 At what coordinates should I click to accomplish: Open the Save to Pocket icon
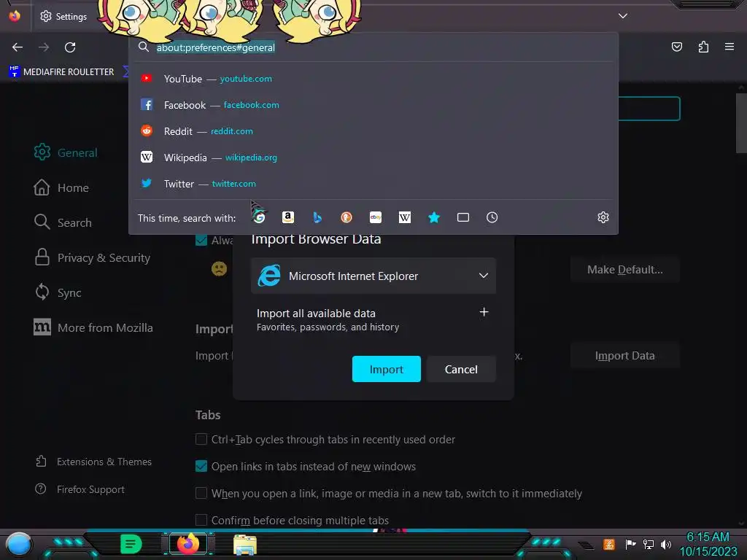click(x=676, y=47)
